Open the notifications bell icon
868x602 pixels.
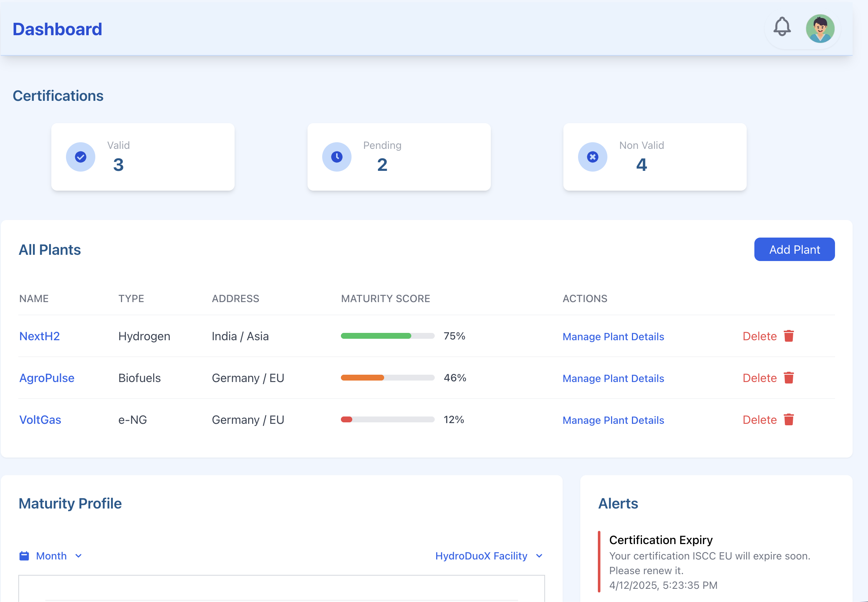pos(782,27)
